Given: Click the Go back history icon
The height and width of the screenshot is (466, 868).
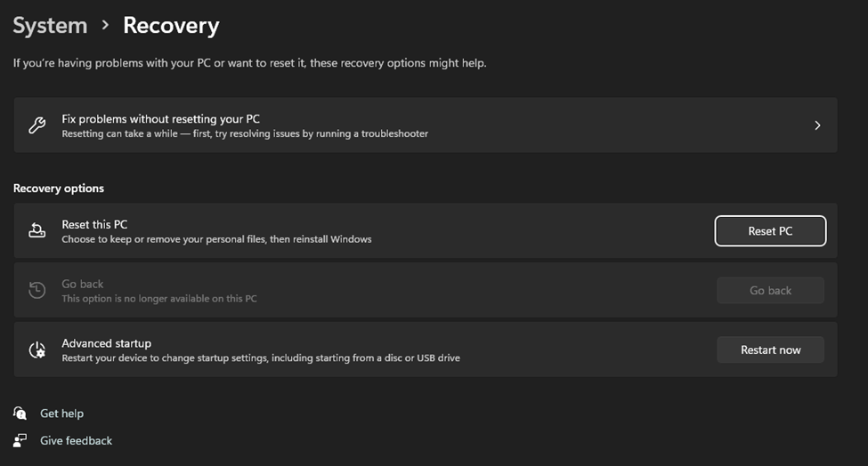Looking at the screenshot, I should pos(37,290).
